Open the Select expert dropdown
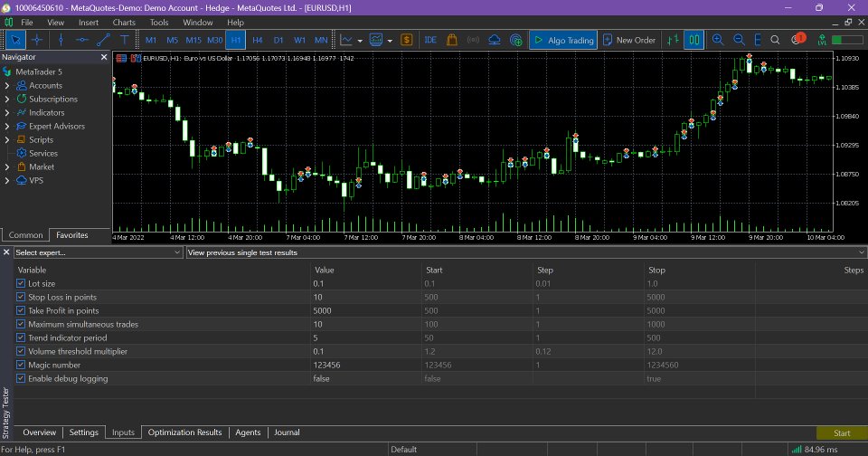 click(x=98, y=252)
